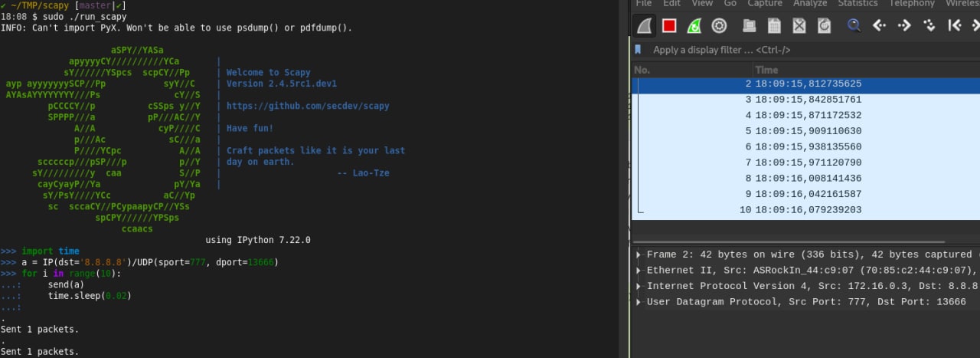
Task: Click the 'send(a)' line in terminal
Action: (66, 284)
